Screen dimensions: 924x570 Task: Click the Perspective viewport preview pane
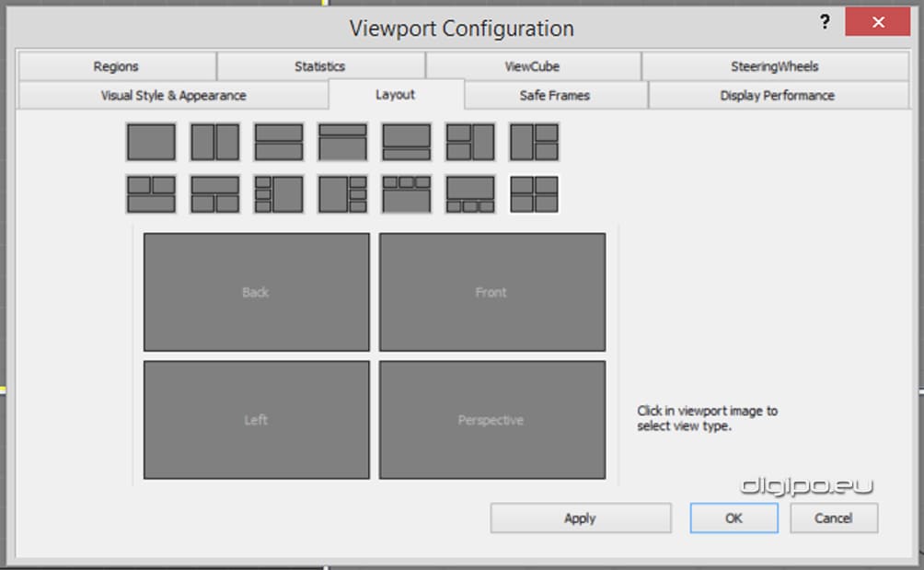491,420
